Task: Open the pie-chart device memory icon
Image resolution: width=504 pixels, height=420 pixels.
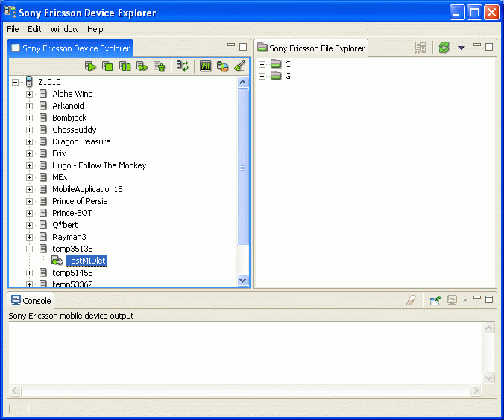Action: (x=222, y=66)
